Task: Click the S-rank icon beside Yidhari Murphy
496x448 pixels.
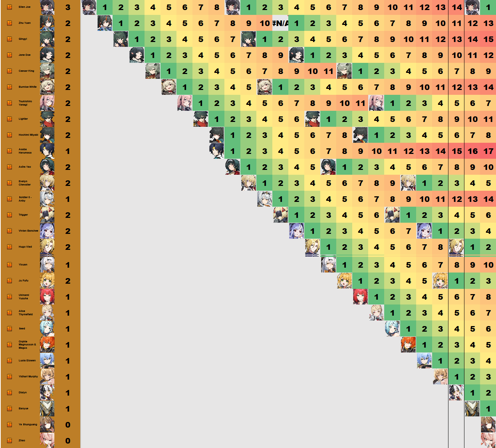Action: pos(10,377)
